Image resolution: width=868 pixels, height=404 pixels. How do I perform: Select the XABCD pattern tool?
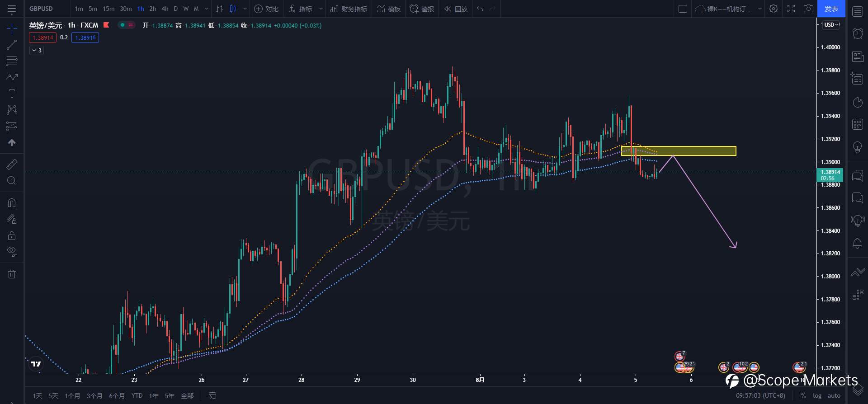coord(12,109)
